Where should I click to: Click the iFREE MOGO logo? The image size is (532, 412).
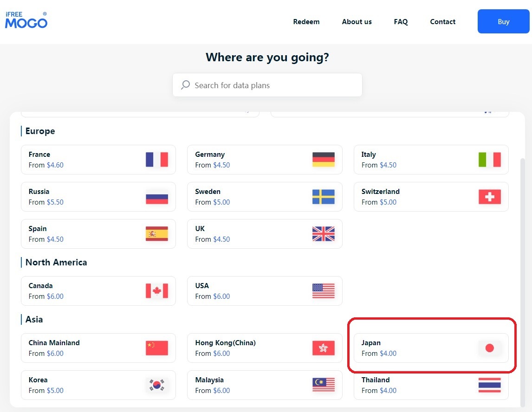click(x=26, y=20)
